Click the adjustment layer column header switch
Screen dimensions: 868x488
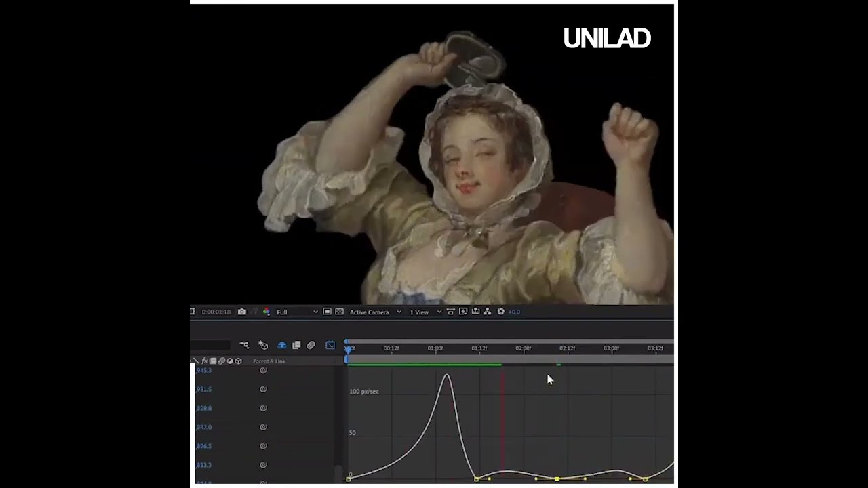[x=230, y=361]
